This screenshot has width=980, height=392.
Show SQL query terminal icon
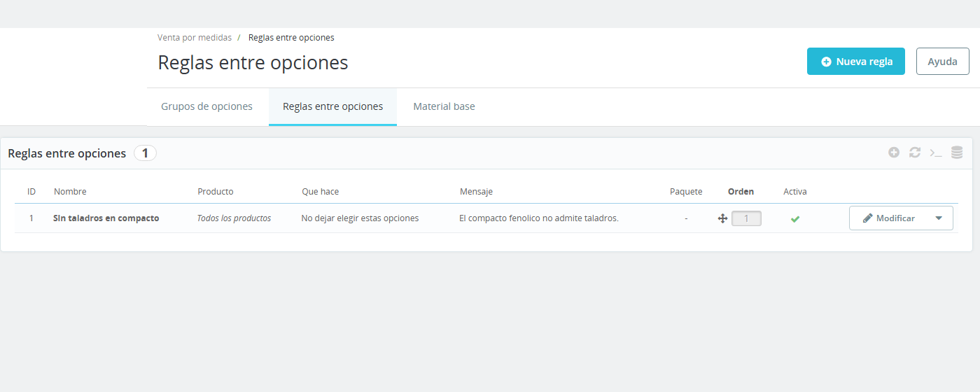point(936,153)
